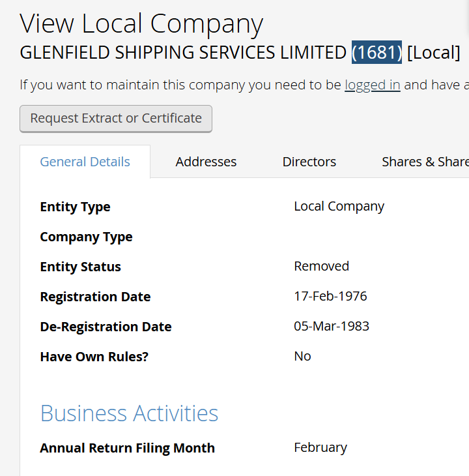Click the Annual Return Filing Month value February

tap(320, 448)
